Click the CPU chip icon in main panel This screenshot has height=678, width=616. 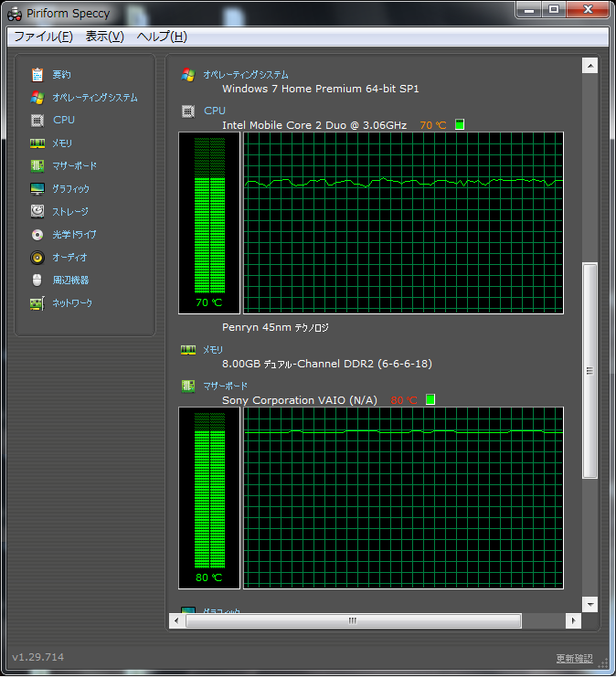(x=187, y=111)
